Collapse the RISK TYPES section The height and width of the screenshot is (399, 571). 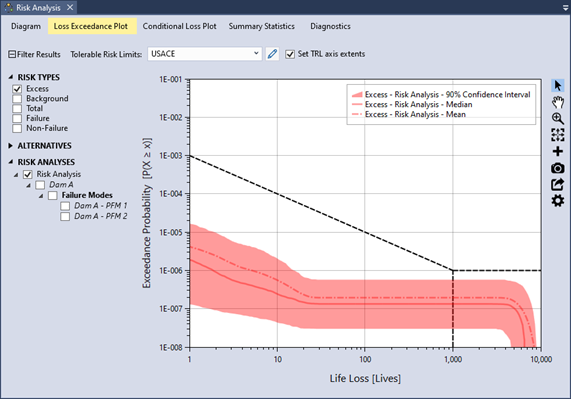[11, 77]
